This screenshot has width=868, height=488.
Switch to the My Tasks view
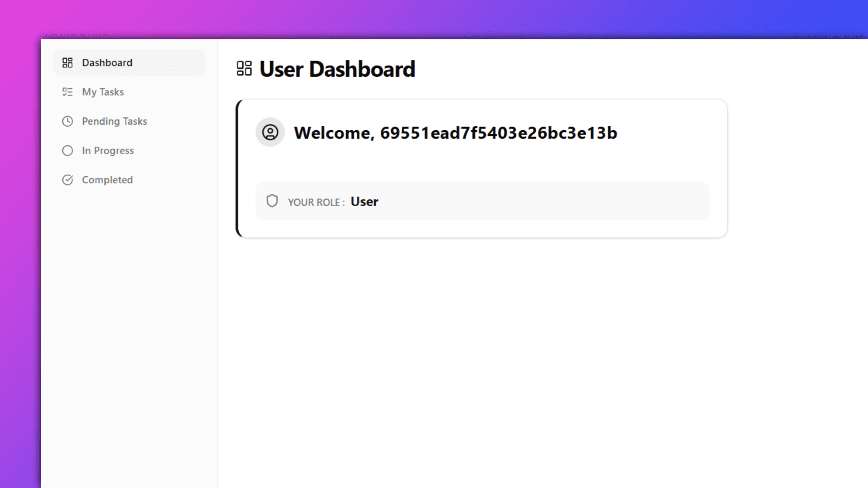pyautogui.click(x=103, y=92)
